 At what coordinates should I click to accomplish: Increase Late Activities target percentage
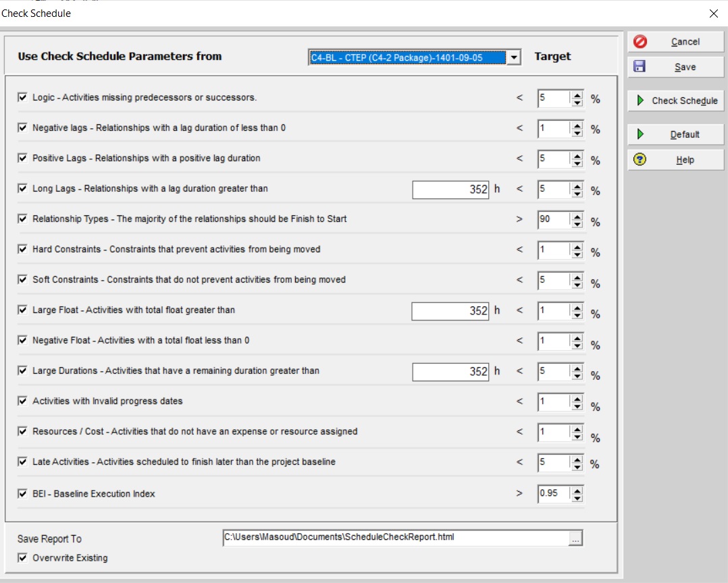(577, 460)
